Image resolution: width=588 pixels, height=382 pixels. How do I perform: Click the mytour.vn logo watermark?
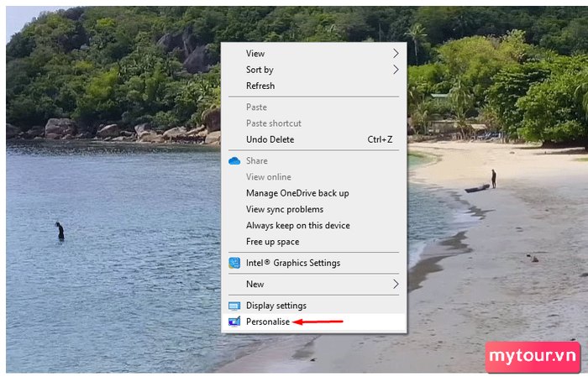pyautogui.click(x=533, y=356)
